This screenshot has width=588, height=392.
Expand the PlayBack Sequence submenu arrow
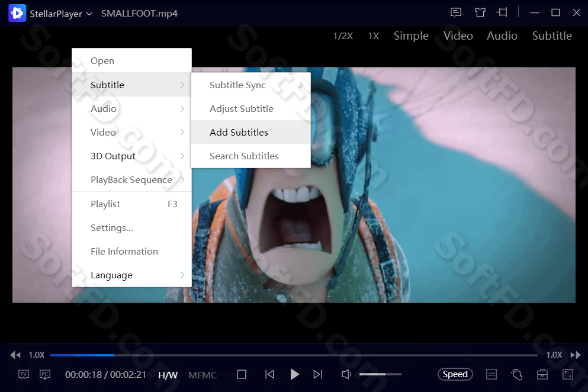(182, 179)
